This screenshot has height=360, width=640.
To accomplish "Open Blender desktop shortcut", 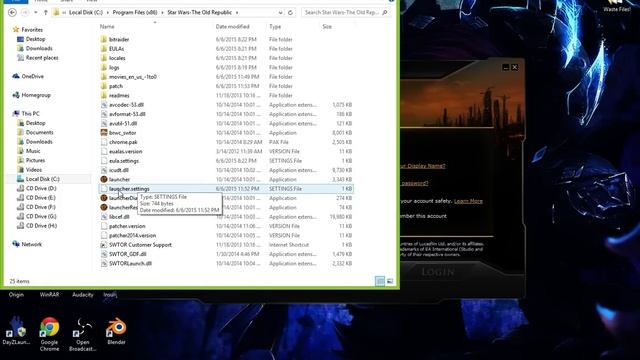I will click(116, 331).
